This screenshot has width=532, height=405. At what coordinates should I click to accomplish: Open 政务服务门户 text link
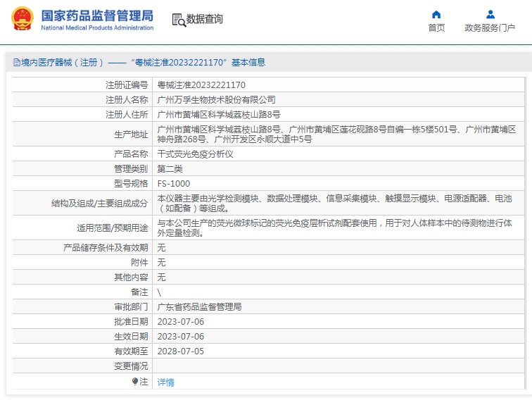click(490, 28)
